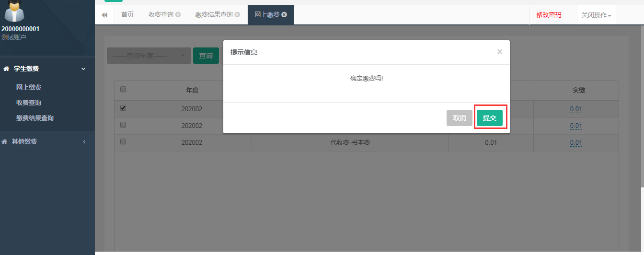Open 收费查询 in the sidebar

point(29,103)
